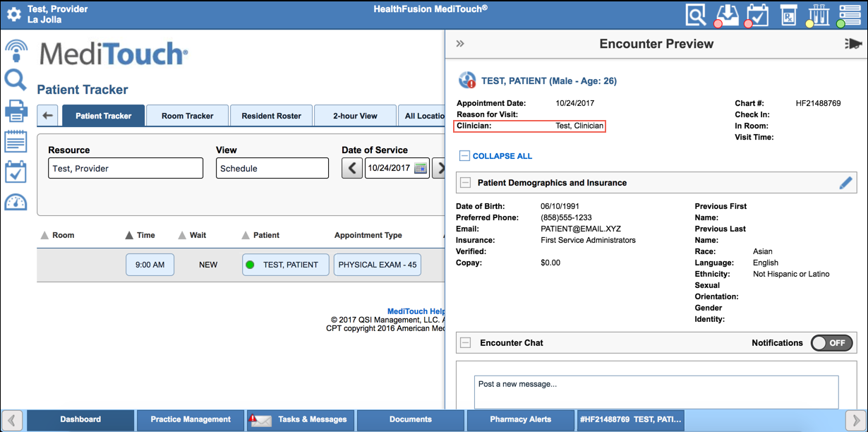Switch to the 2-hour View tab
The width and height of the screenshot is (868, 432).
coord(355,116)
